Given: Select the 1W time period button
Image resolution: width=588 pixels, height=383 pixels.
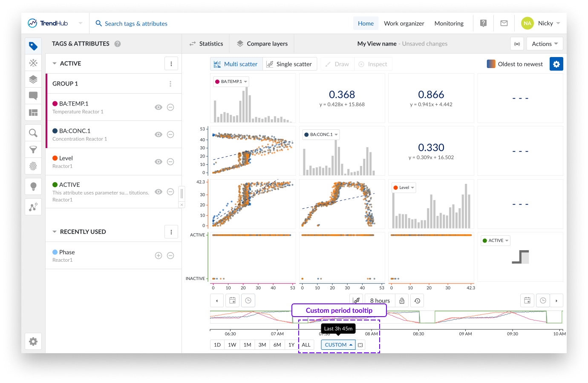Looking at the screenshot, I should pyautogui.click(x=232, y=345).
